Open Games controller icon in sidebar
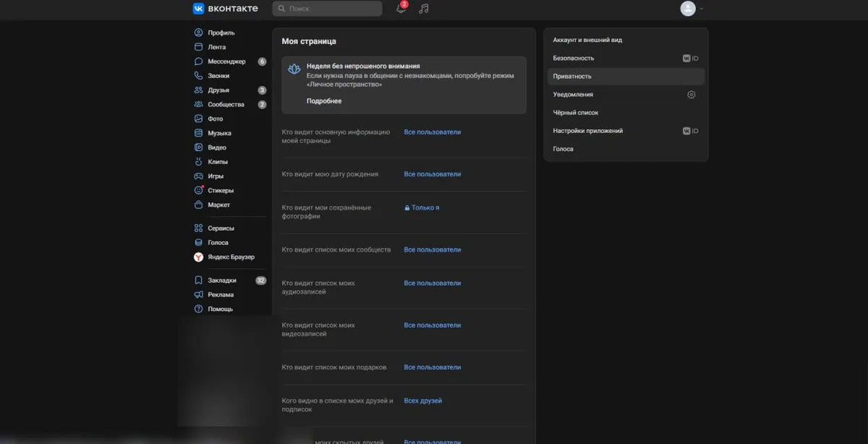The width and height of the screenshot is (868, 444). 198,176
